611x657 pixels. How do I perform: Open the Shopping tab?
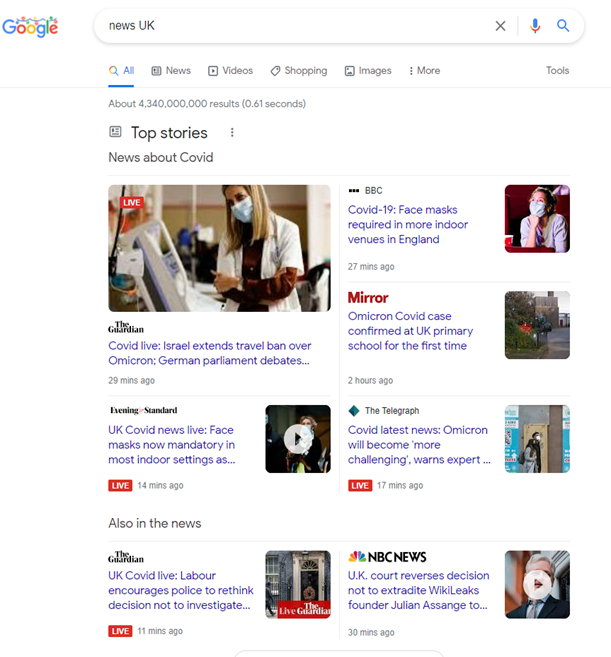[299, 70]
